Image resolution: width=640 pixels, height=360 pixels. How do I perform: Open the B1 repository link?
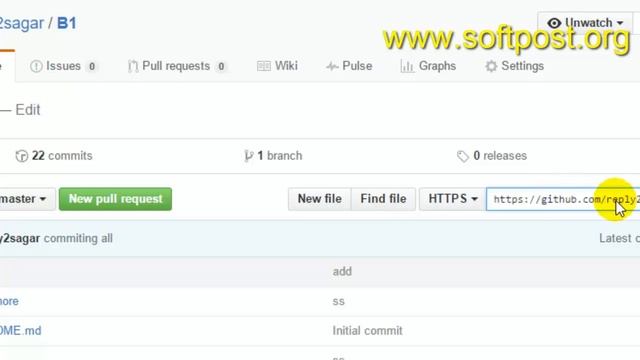67,23
